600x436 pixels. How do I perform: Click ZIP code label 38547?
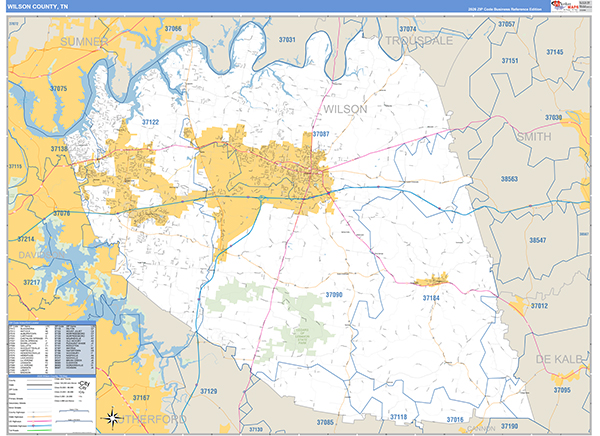[x=538, y=240]
